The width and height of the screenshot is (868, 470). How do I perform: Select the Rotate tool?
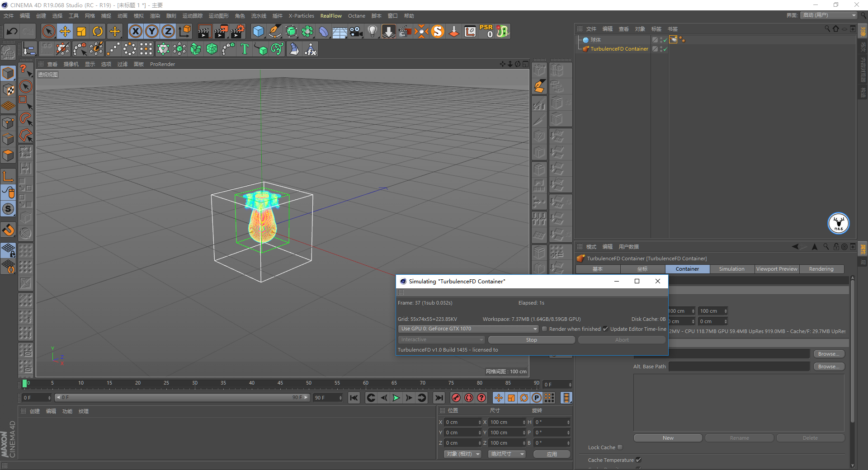(98, 32)
